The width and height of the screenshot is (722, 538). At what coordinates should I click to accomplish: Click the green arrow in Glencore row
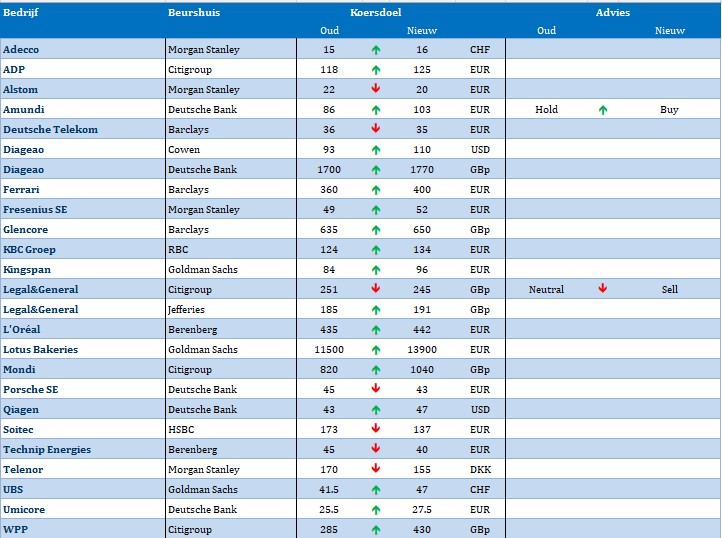coord(376,230)
